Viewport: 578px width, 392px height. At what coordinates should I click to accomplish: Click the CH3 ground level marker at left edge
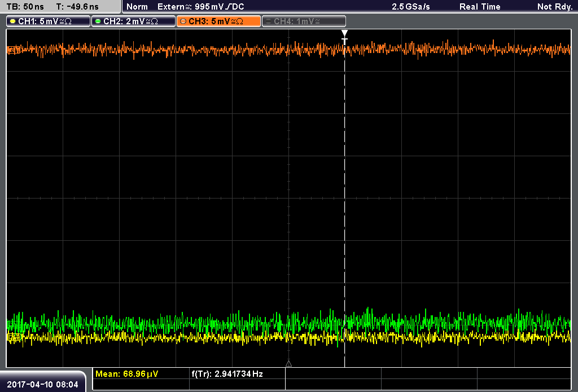point(14,50)
